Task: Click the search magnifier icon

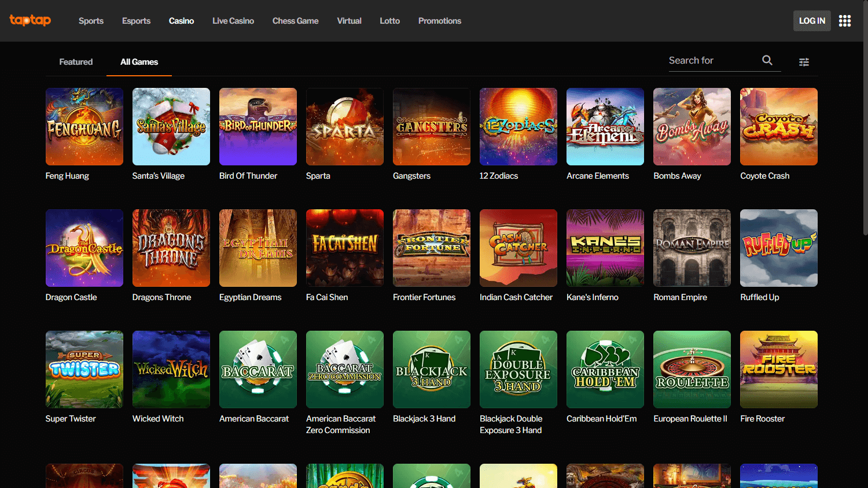Action: (767, 60)
